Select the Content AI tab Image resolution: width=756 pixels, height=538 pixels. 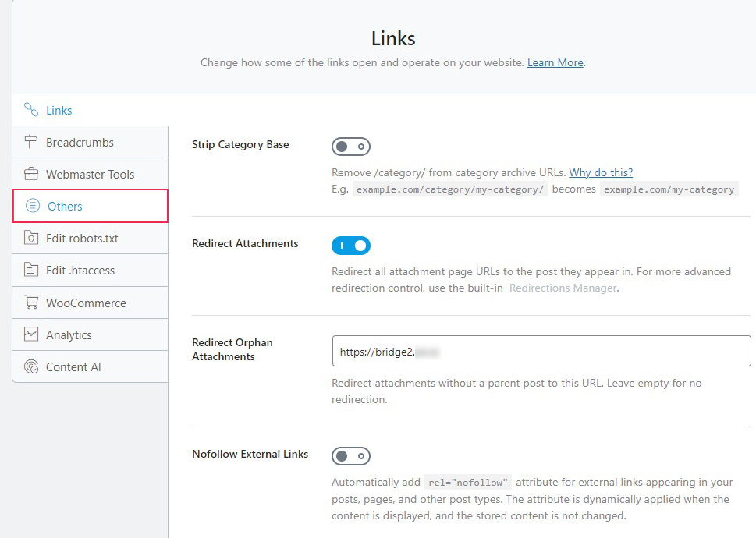click(73, 367)
